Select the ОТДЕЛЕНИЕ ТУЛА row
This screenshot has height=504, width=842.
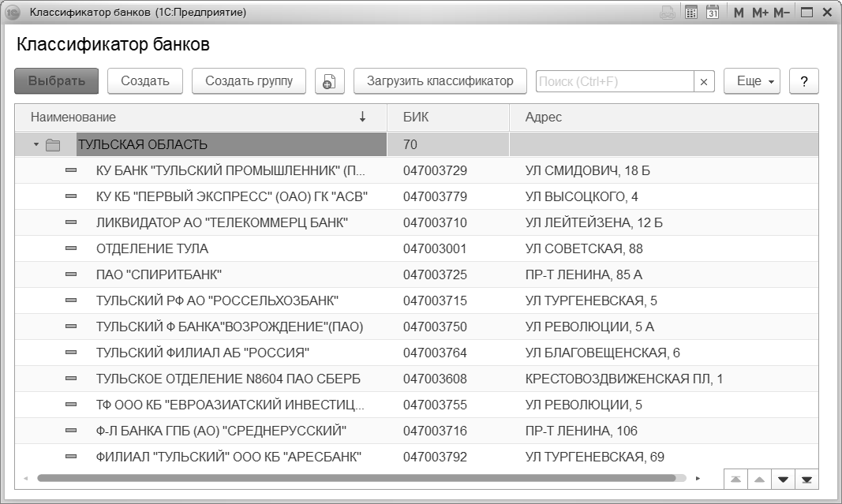point(417,248)
